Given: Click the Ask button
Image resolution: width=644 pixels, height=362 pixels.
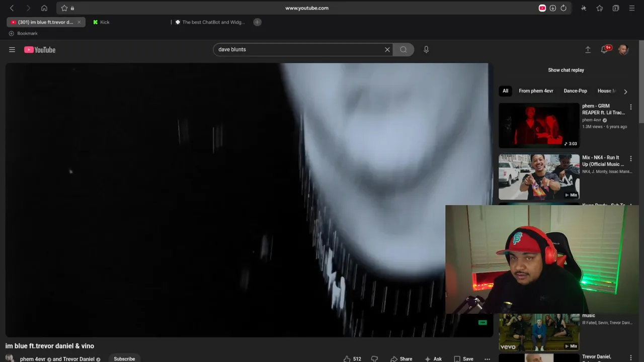Looking at the screenshot, I should (433, 358).
